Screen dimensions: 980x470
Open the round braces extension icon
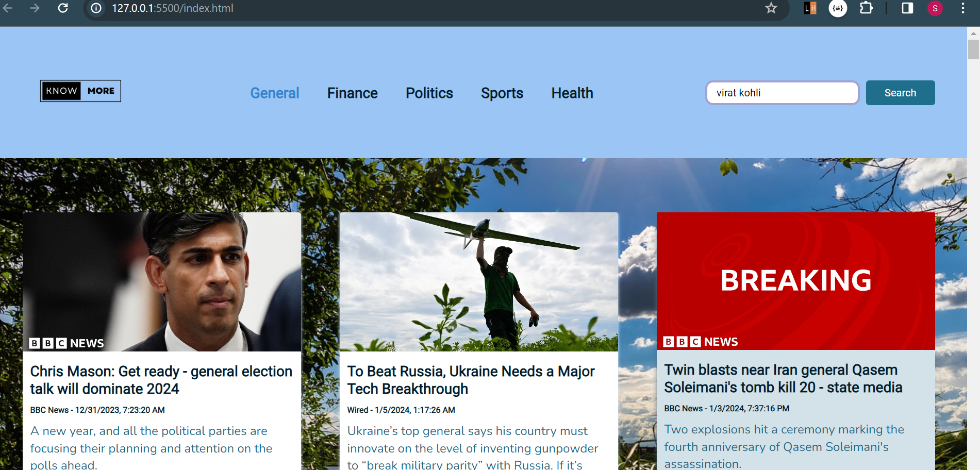coord(838,8)
